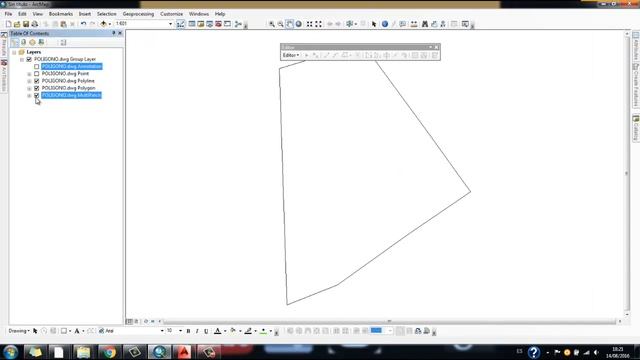Print the map icon
This screenshot has height=360, width=640.
tap(35, 24)
